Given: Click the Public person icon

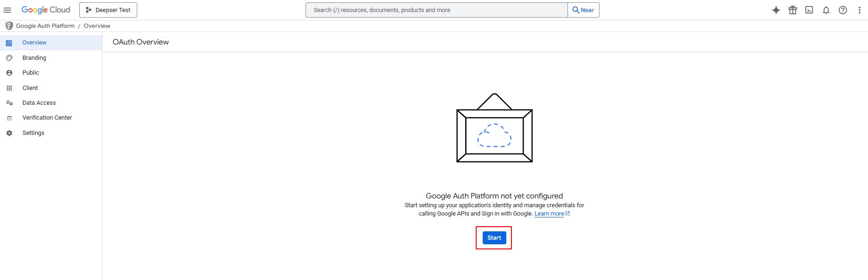Looking at the screenshot, I should [x=9, y=73].
